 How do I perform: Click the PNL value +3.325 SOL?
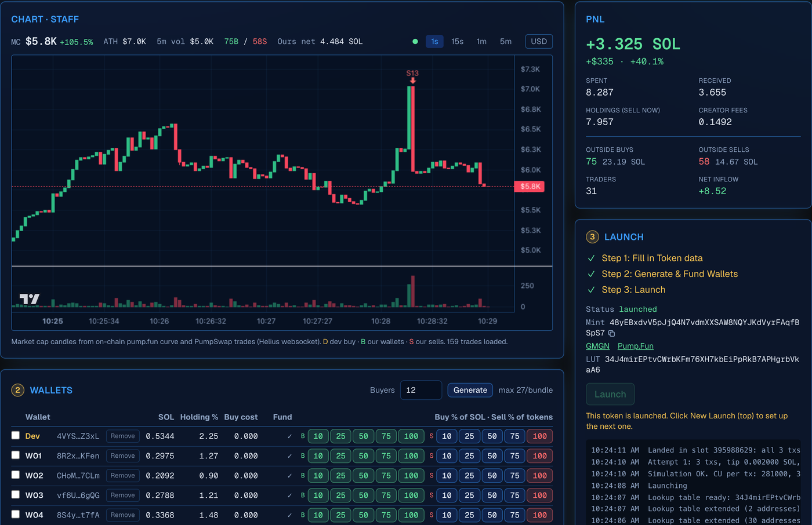pos(633,45)
